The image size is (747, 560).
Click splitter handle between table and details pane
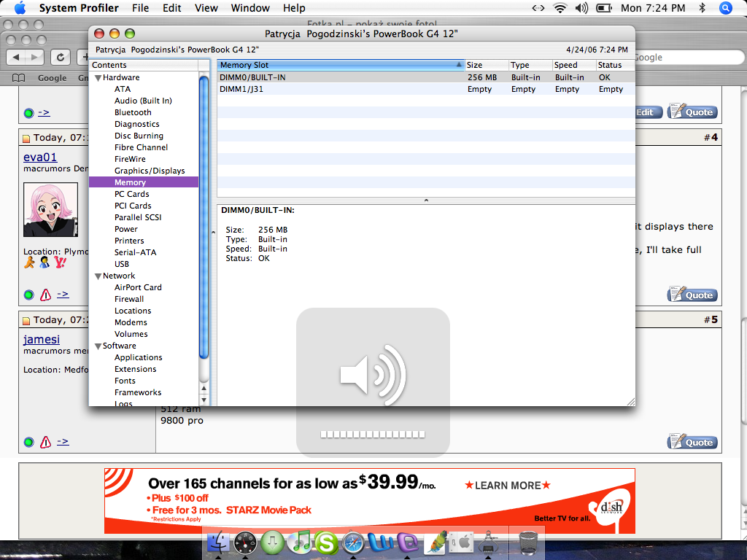point(426,201)
